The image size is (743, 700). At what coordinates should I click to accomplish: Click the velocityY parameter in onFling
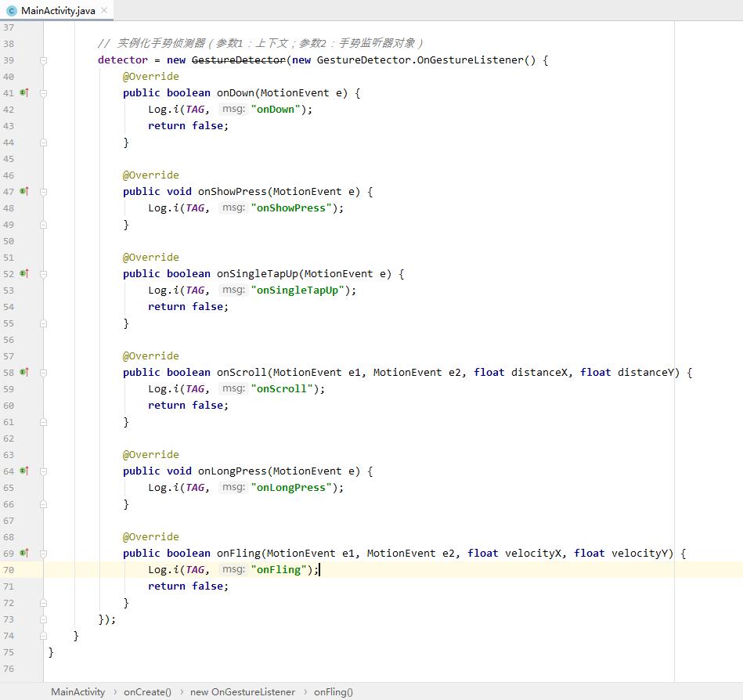click(x=640, y=553)
